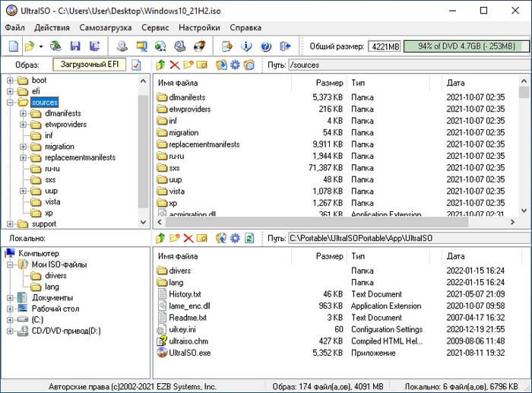
Task: Click the refresh icon in local toolbar
Action: click(249, 239)
